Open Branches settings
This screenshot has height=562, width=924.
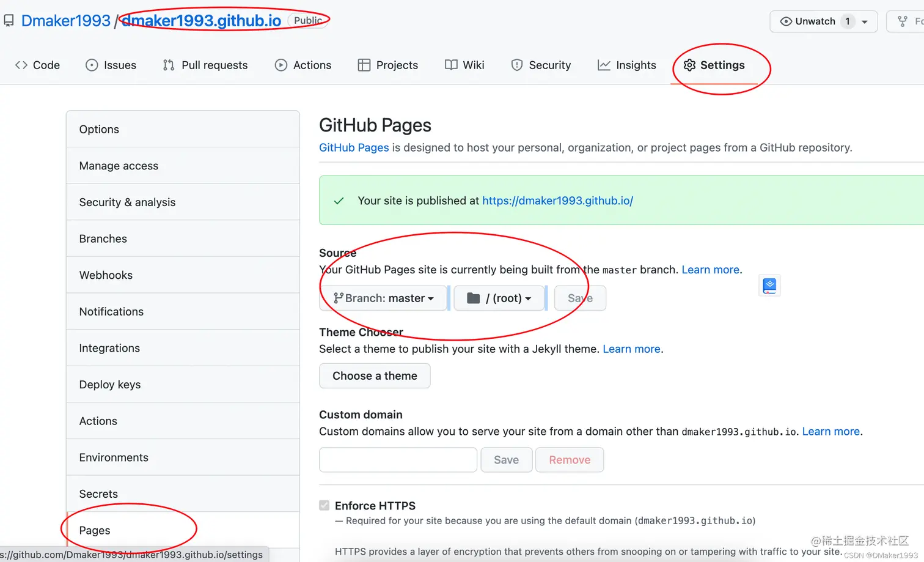(x=183, y=238)
